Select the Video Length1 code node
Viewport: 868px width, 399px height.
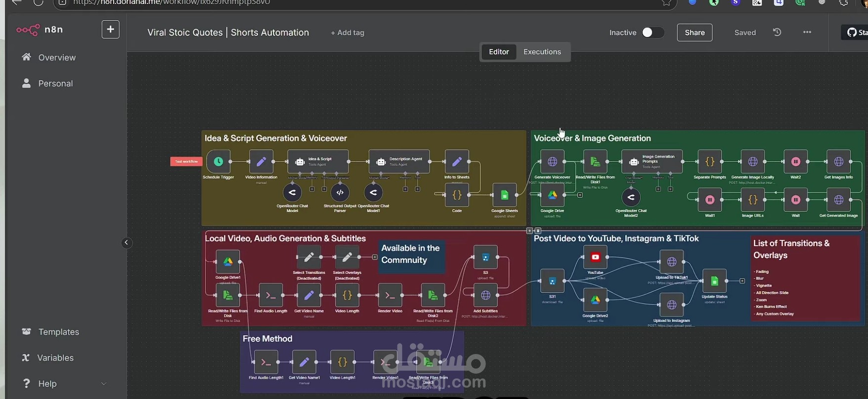(x=342, y=362)
